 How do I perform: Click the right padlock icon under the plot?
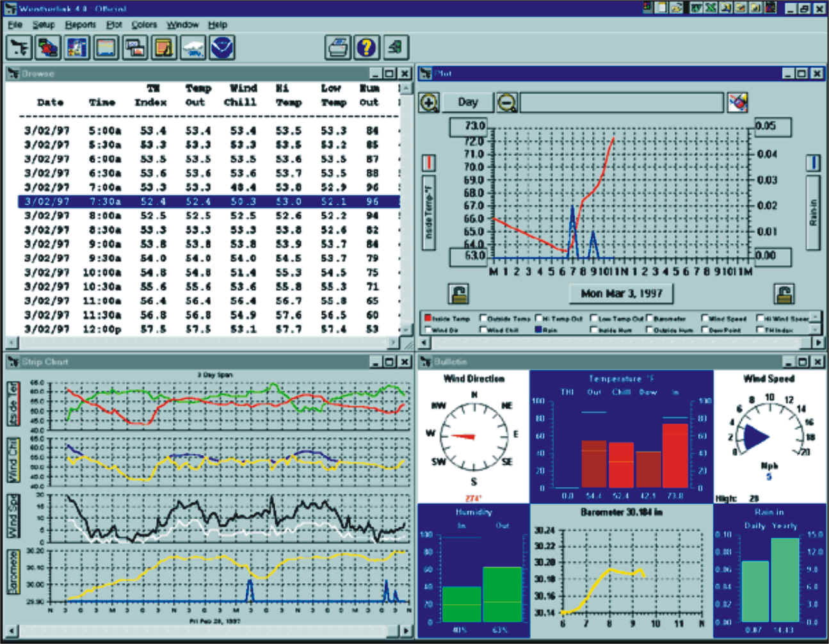coord(784,294)
